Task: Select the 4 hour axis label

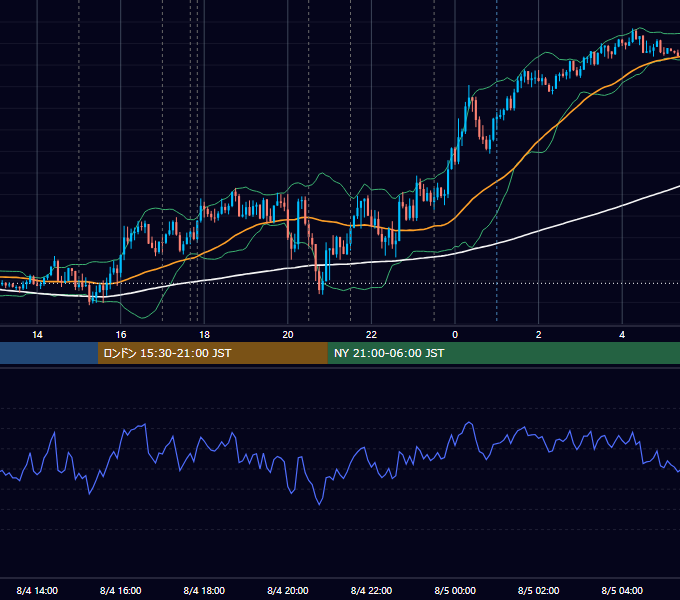Action: point(622,335)
